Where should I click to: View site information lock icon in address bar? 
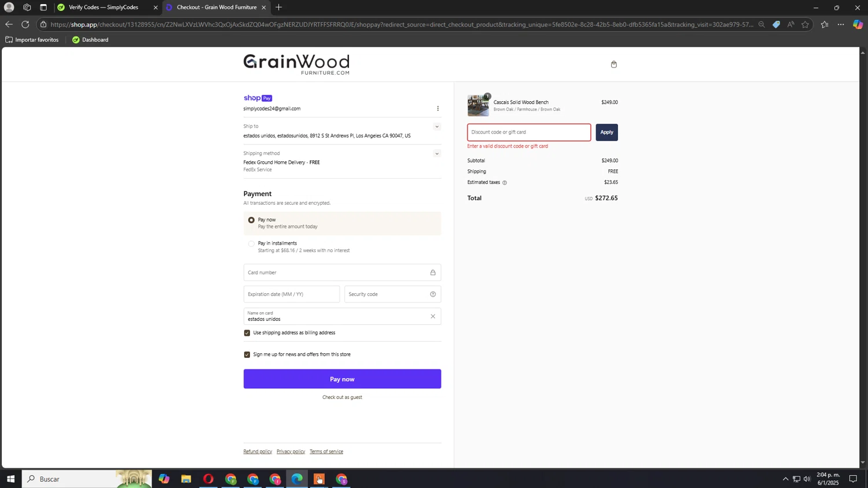(x=43, y=24)
